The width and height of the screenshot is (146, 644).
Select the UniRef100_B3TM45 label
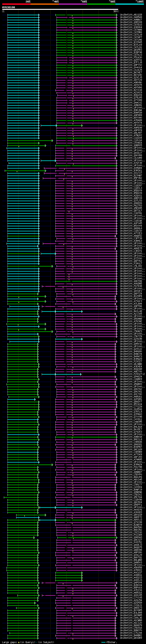pyautogui.click(x=131, y=42)
